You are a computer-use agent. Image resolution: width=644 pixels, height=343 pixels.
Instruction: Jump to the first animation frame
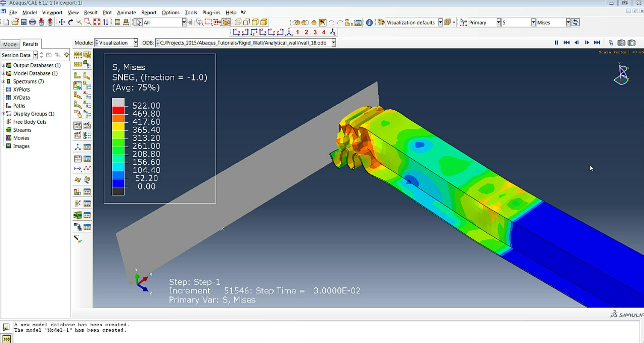[x=567, y=42]
